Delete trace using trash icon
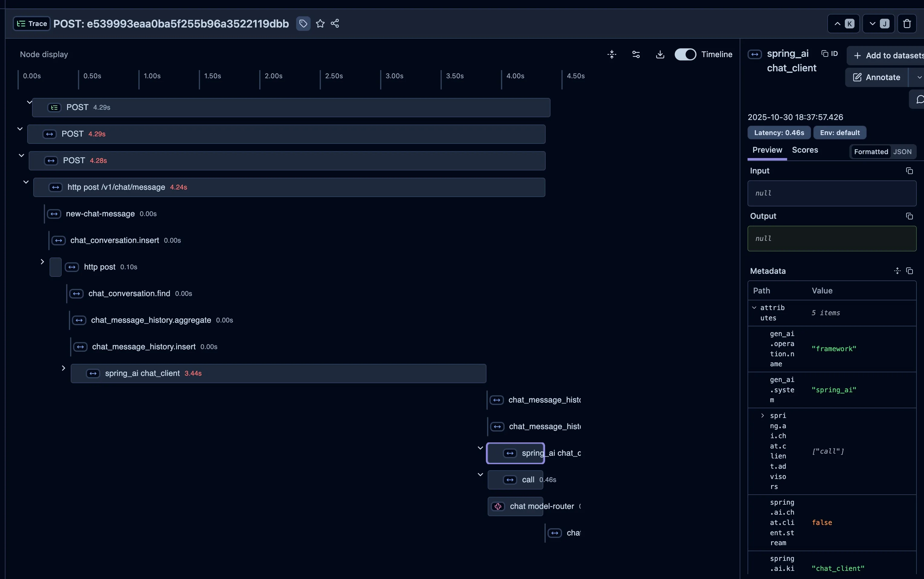 point(906,24)
